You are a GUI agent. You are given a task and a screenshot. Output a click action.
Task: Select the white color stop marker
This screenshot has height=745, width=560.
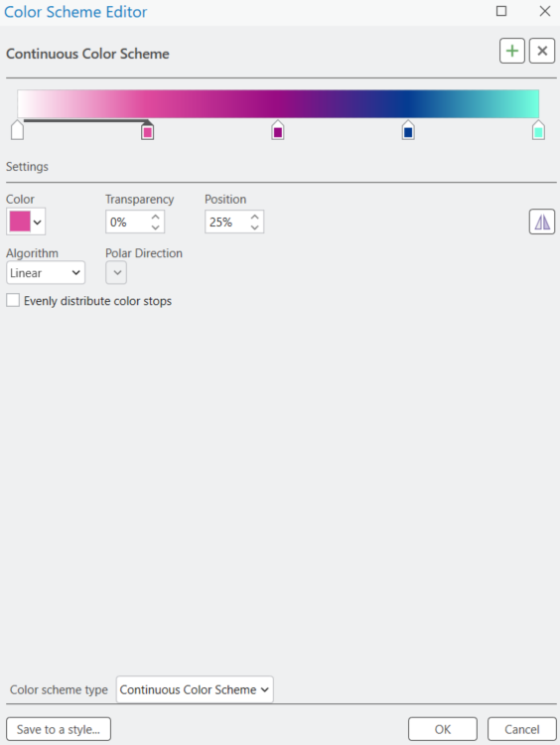pos(17,130)
